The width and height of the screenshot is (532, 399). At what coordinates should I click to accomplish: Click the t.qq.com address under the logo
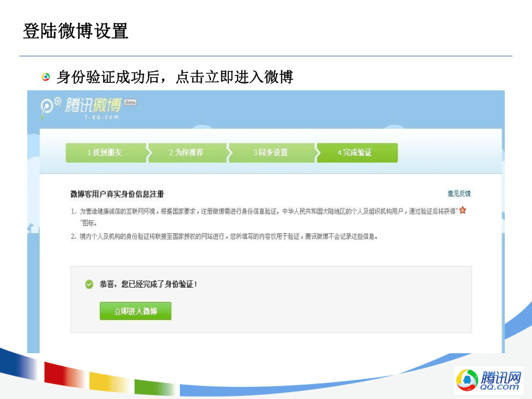pyautogui.click(x=102, y=117)
